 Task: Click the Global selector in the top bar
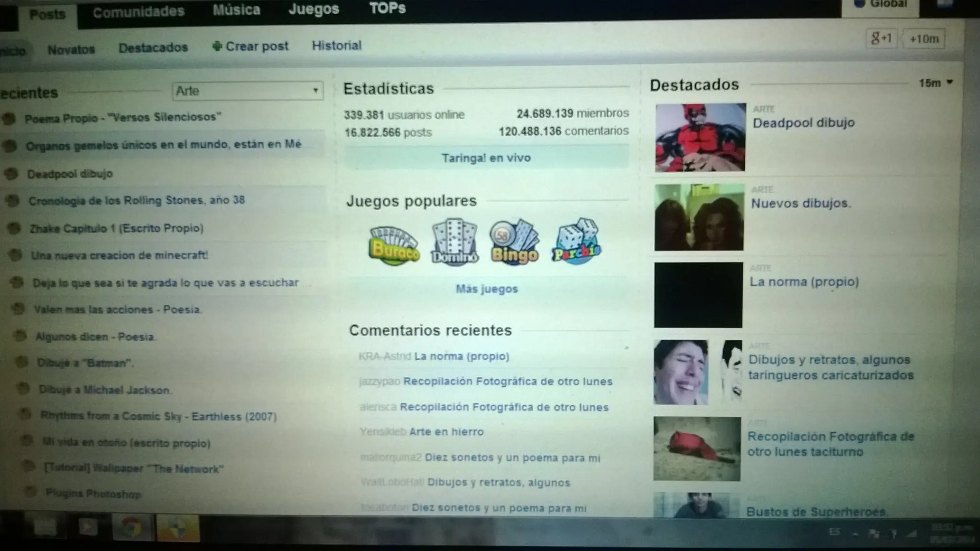pos(880,6)
